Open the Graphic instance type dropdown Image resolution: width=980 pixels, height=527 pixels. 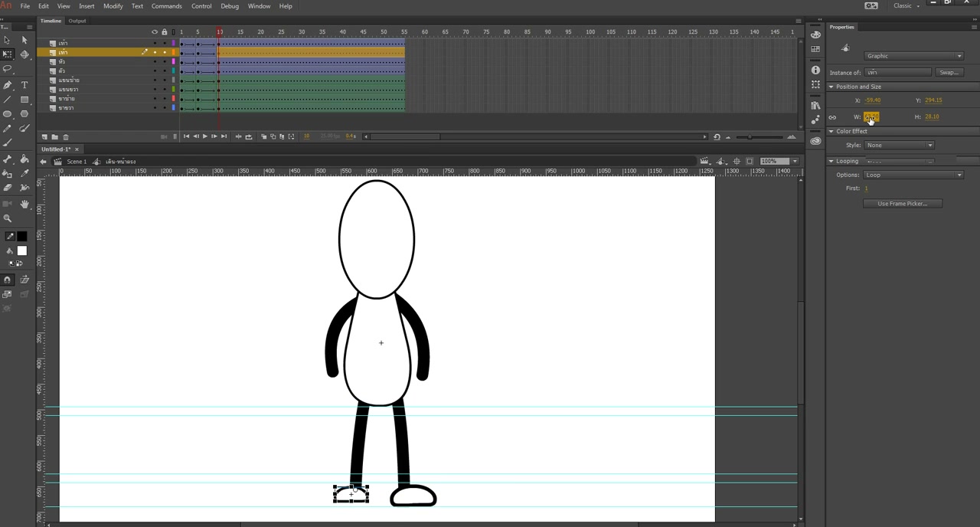[913, 56]
